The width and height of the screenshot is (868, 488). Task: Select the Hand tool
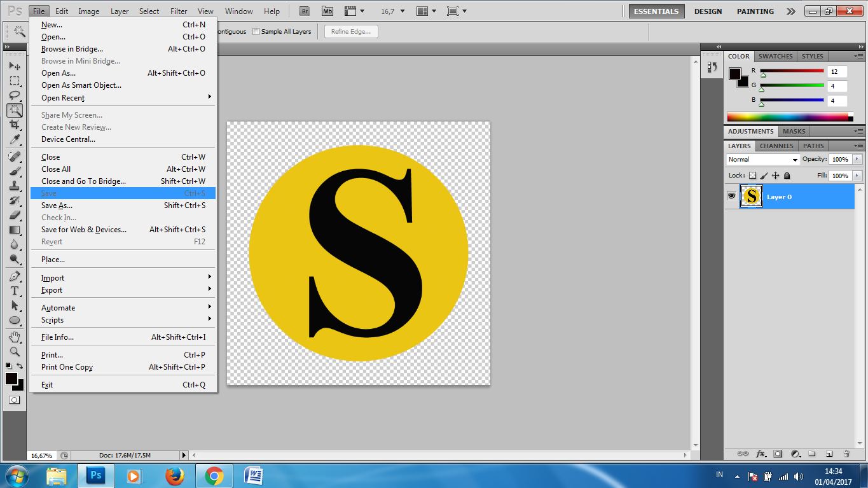click(x=15, y=336)
